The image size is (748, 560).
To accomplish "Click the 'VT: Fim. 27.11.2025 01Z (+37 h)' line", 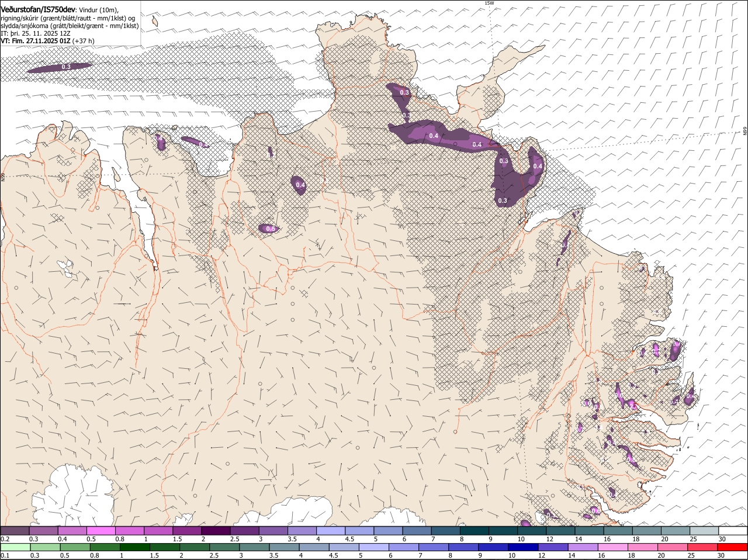I will coord(47,41).
